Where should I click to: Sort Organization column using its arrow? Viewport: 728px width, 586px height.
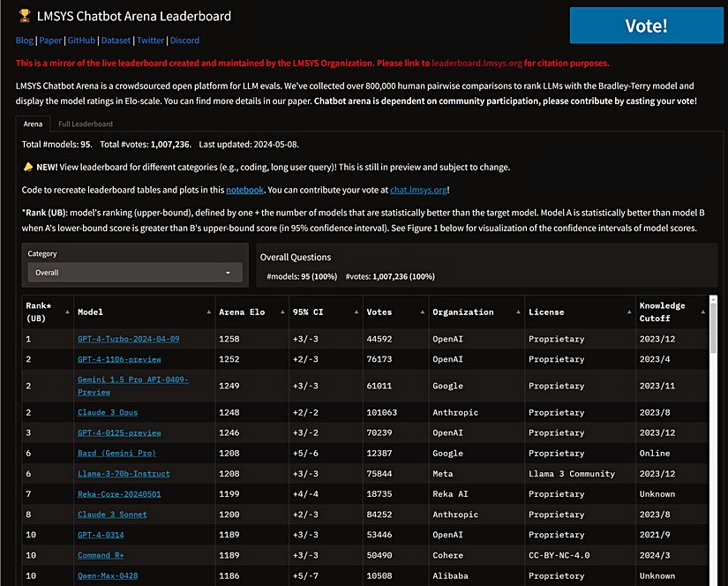point(517,312)
